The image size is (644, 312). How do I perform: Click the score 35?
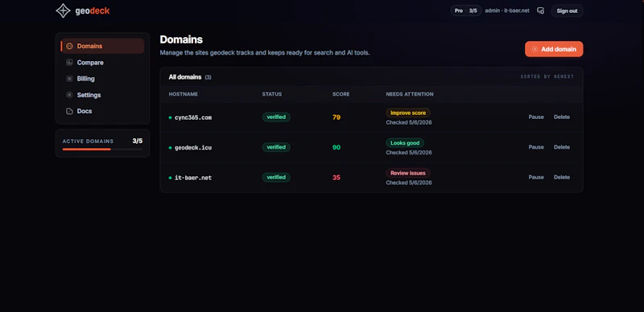336,178
